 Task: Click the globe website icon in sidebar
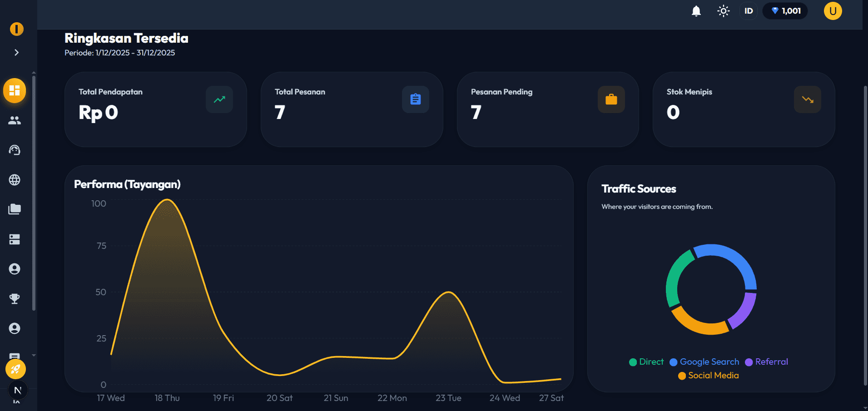pyautogui.click(x=15, y=180)
